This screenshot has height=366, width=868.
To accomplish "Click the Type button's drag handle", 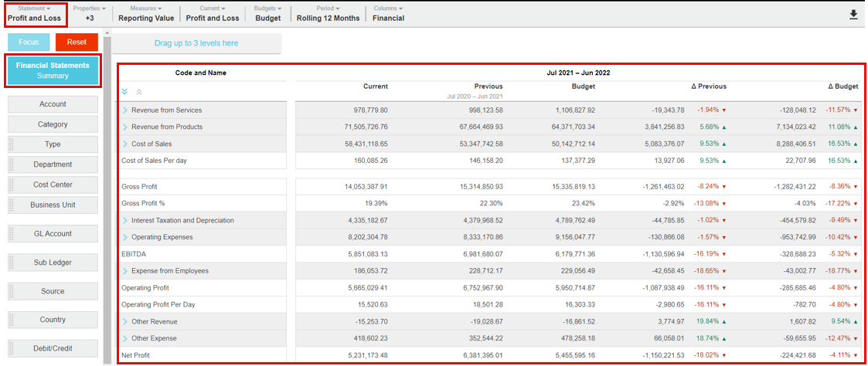I will coord(12,144).
